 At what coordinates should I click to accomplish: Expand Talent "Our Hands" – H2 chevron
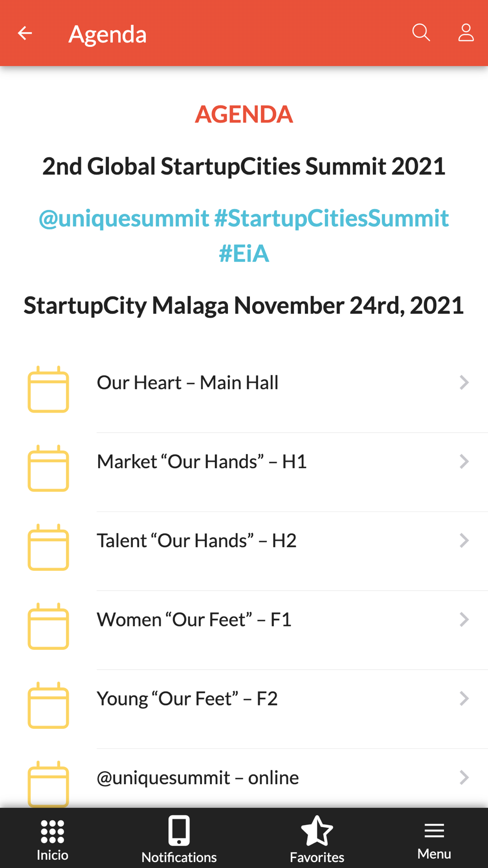coord(464,540)
